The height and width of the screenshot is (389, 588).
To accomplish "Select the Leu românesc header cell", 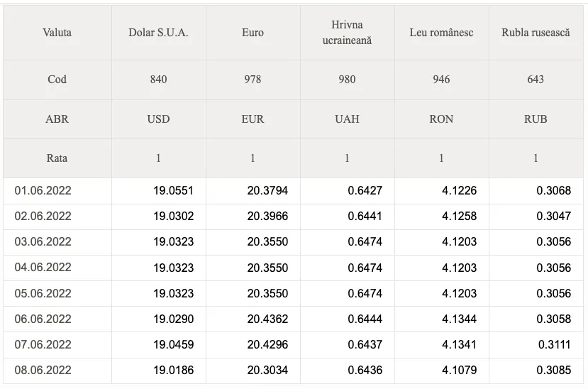I will 441,33.
